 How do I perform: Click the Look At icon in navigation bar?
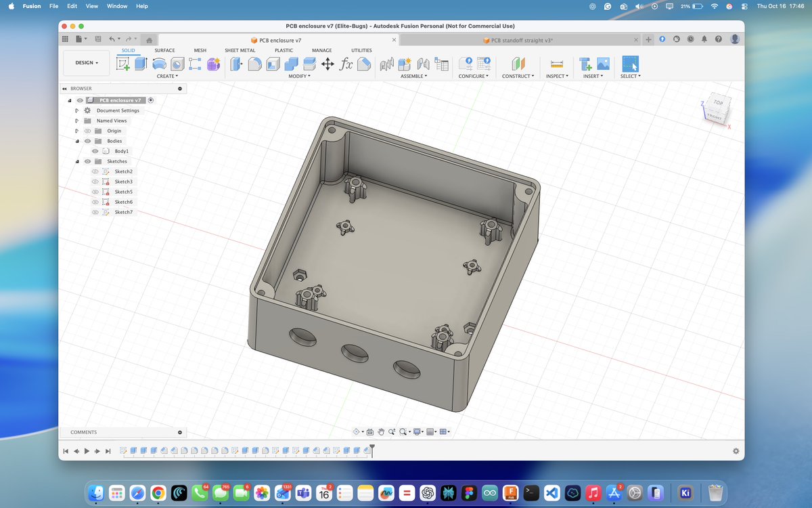pos(370,431)
